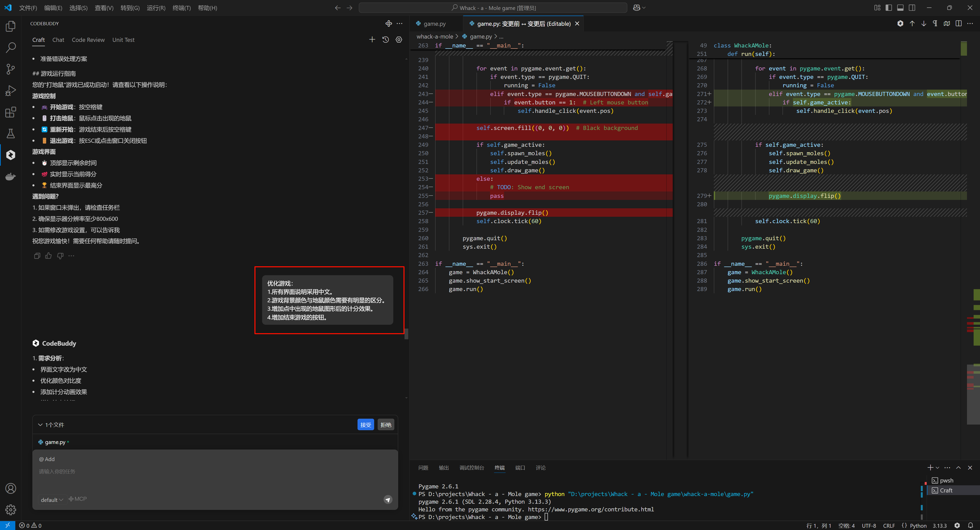Open the default model dropdown
The height and width of the screenshot is (530, 980).
click(52, 500)
